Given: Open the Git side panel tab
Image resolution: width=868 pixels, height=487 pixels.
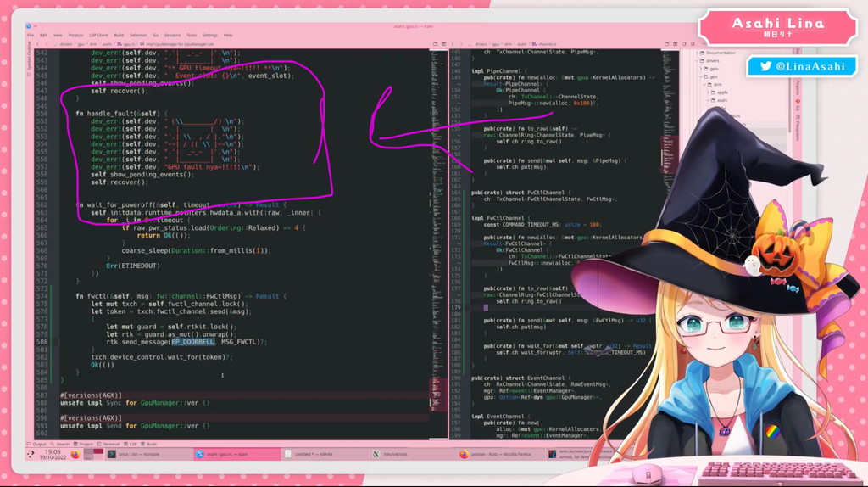Looking at the screenshot, I should pyautogui.click(x=798, y=108).
